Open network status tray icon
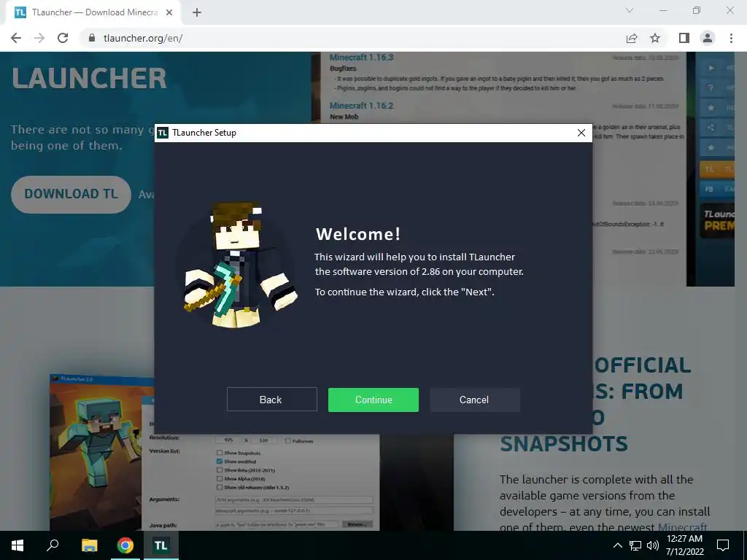 (x=635, y=545)
